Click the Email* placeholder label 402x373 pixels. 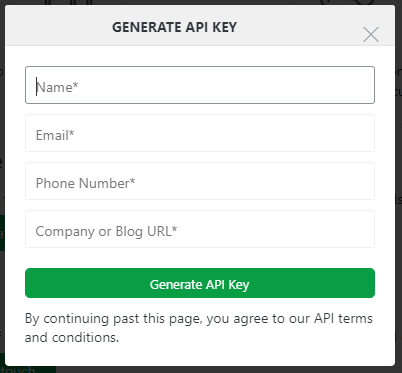(x=55, y=135)
